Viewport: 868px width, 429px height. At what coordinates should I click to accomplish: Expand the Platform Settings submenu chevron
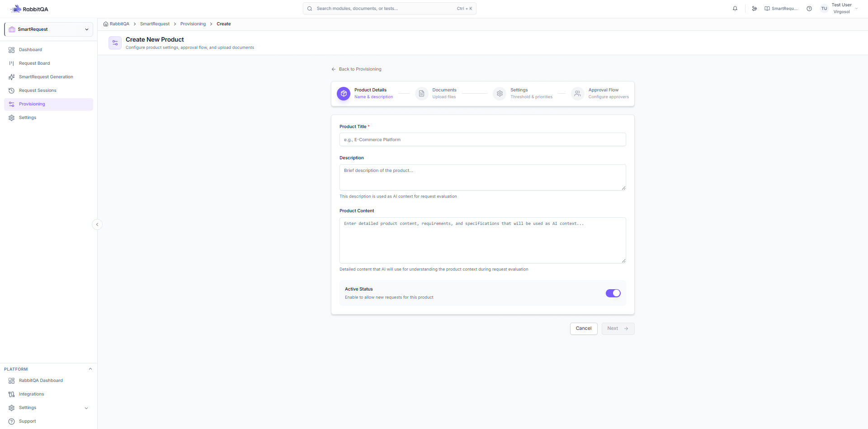(86, 408)
